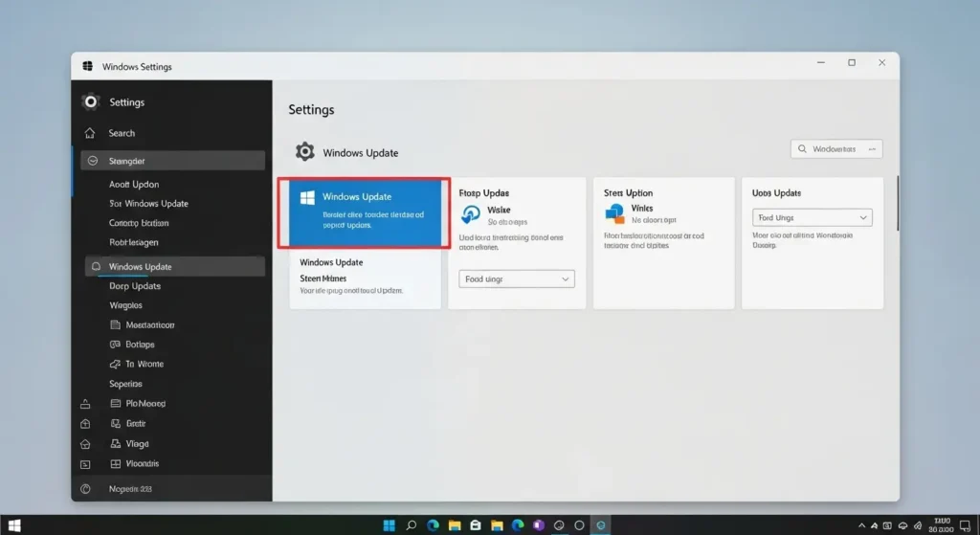Click the round icon beside Nogedn 223
This screenshot has height=535, width=980.
85,489
